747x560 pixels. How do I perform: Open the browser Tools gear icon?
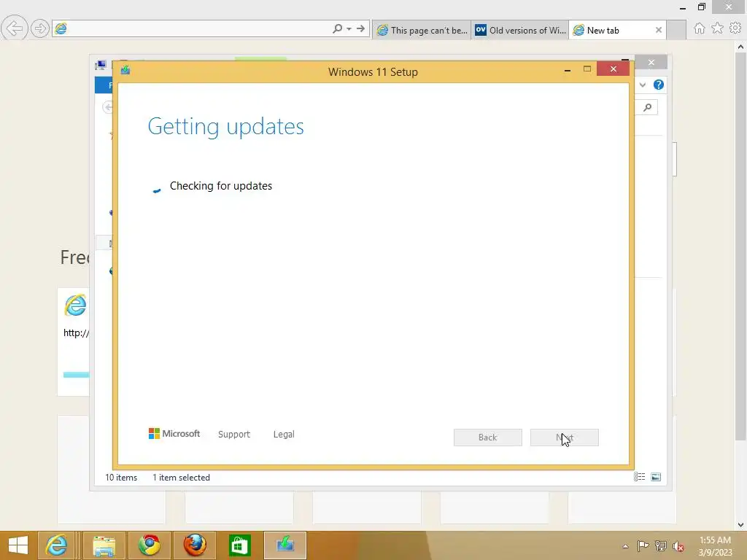pos(735,28)
